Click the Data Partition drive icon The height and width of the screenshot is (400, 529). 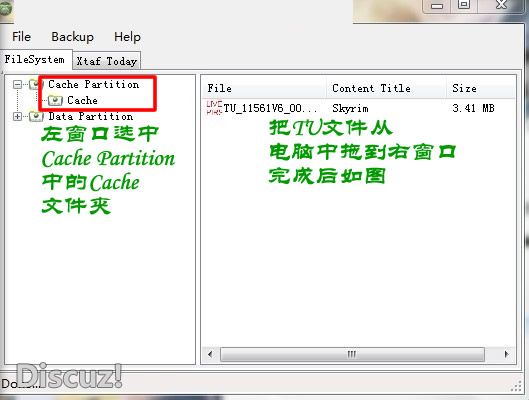(x=36, y=116)
